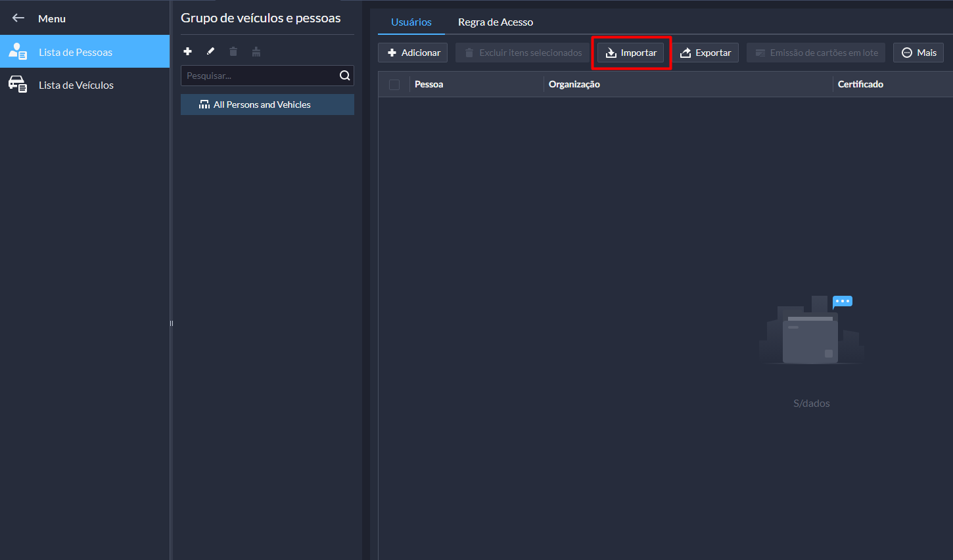Image resolution: width=953 pixels, height=560 pixels.
Task: Click the magnifier search icon
Action: [344, 76]
